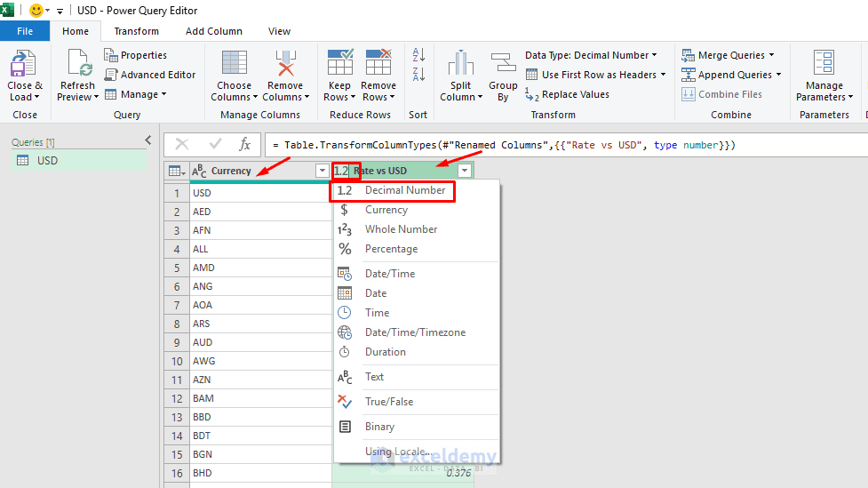This screenshot has width=868, height=488.
Task: Open the Rate vs USD filter dropdown
Action: 465,171
